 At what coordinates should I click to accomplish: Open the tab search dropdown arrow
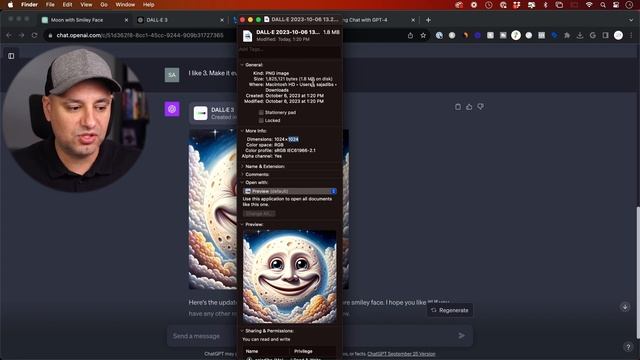pos(631,20)
